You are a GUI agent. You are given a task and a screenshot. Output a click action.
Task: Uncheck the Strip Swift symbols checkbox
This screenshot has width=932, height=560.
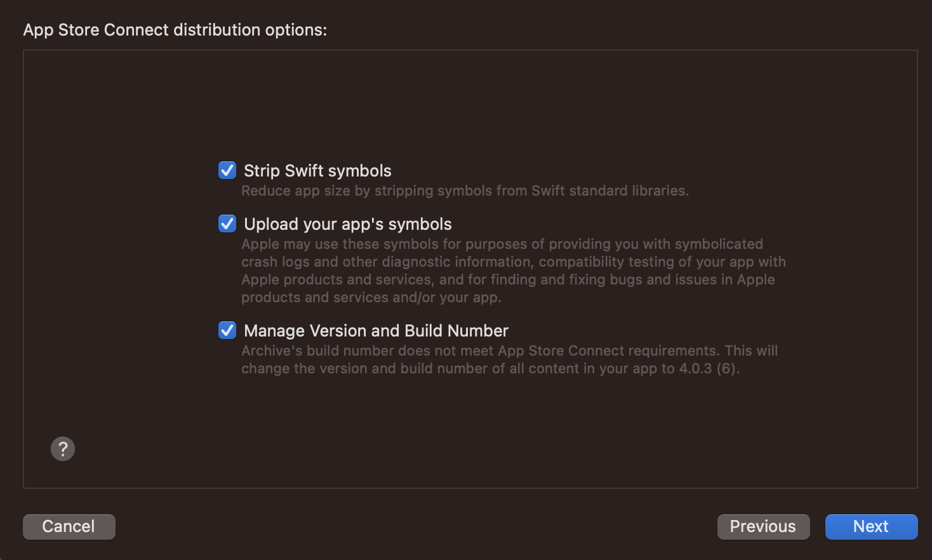click(x=227, y=170)
